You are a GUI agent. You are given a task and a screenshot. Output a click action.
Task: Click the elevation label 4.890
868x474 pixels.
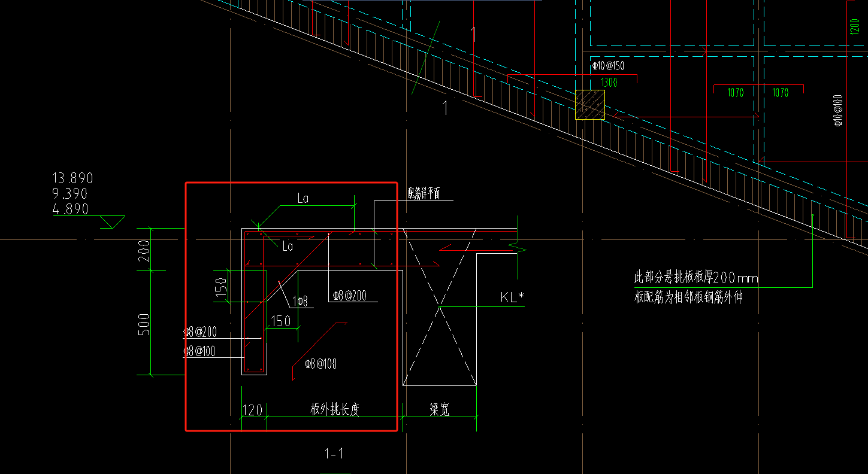tap(71, 209)
